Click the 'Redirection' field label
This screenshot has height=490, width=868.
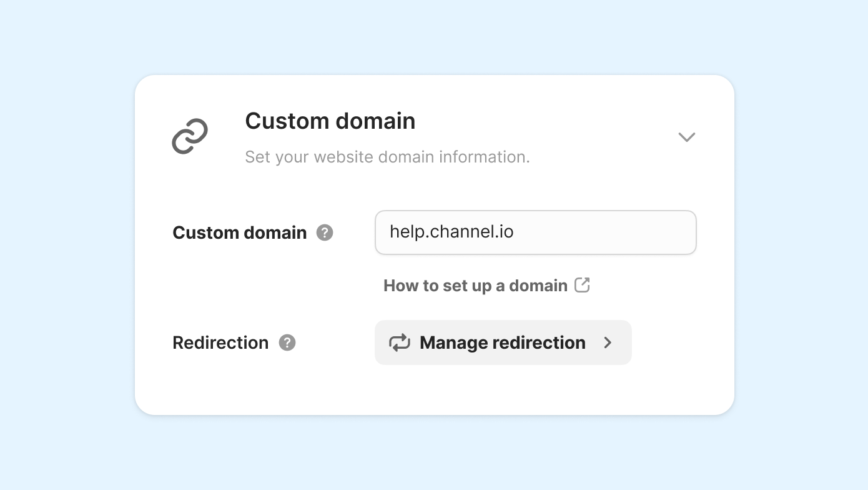point(220,342)
